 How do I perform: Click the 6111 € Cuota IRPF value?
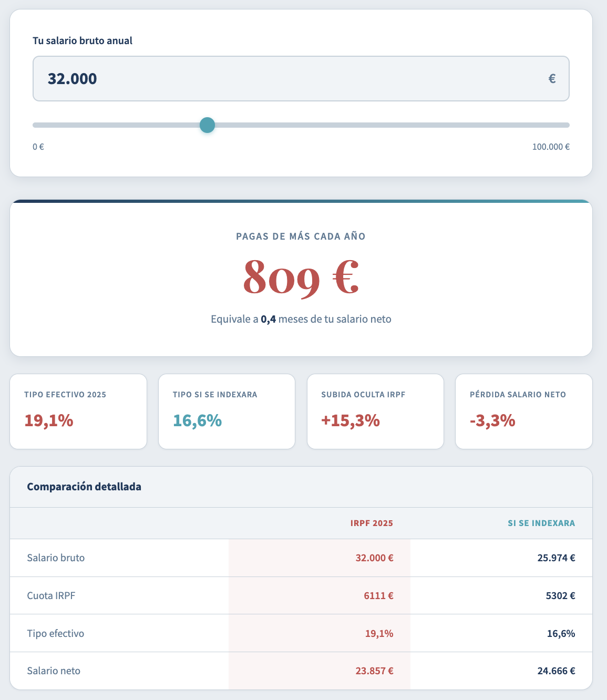(378, 595)
